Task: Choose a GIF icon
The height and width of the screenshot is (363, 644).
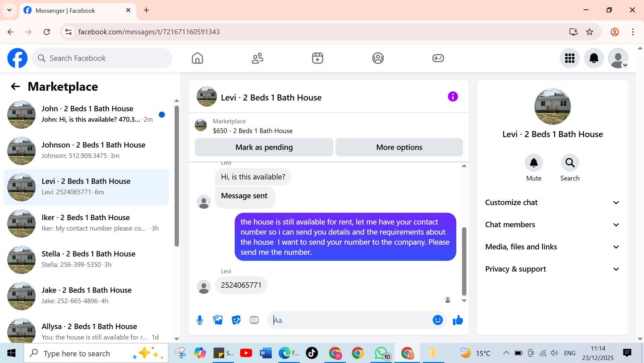Action: pyautogui.click(x=254, y=320)
